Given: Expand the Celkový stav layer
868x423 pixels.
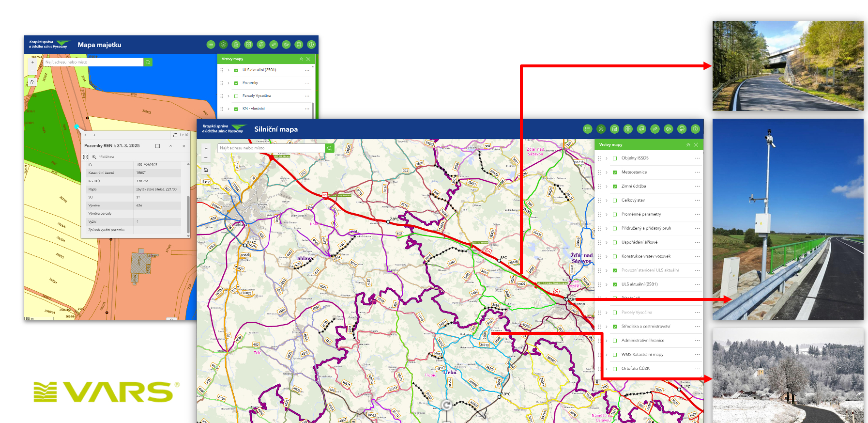Looking at the screenshot, I should 607,200.
